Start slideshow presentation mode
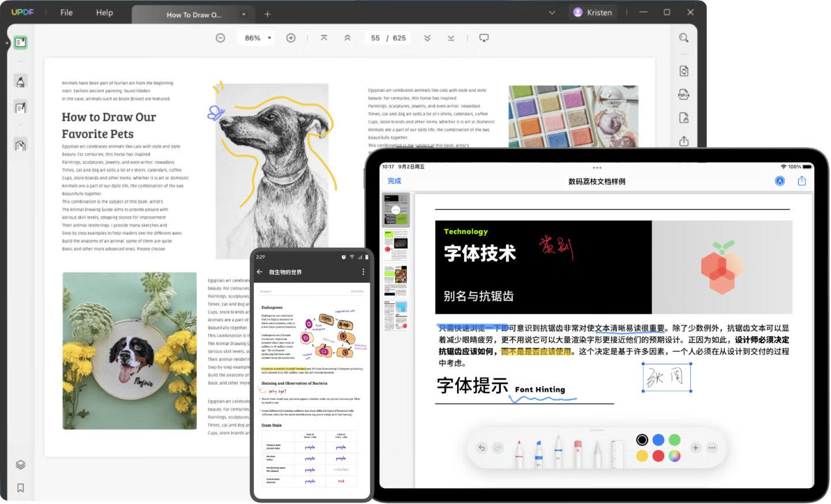Viewport: 831px width, 504px height. (x=484, y=38)
